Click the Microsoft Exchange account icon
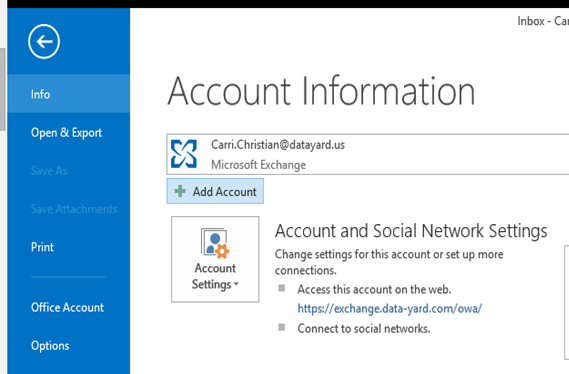Image resolution: width=569 pixels, height=374 pixels. (x=184, y=154)
